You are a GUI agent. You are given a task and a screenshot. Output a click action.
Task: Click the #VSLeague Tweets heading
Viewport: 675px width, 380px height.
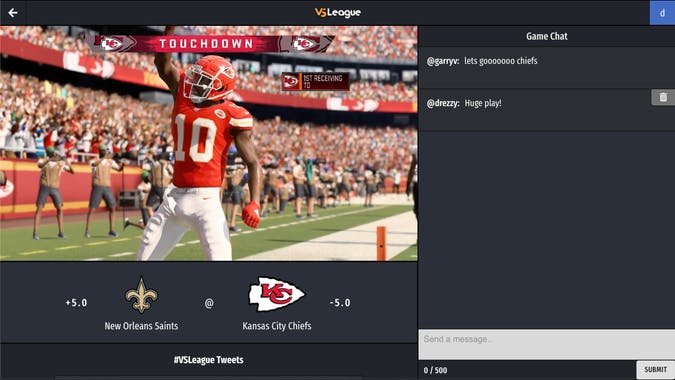coord(209,360)
